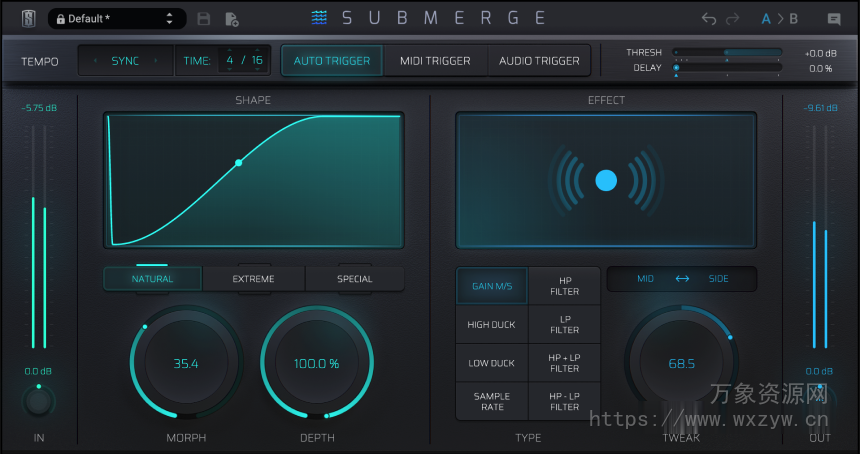Screen dimensions: 860x454
Task: Adjust the DELAY slider handle
Action: coord(676,68)
